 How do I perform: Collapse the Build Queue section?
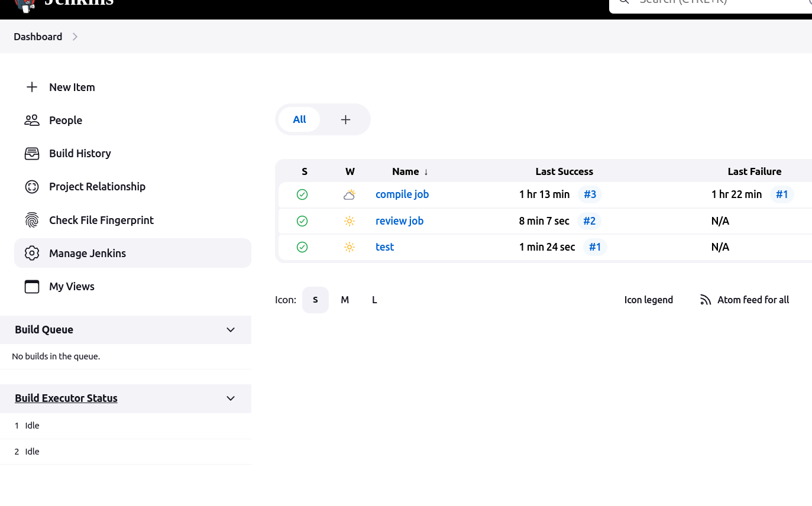(230, 329)
